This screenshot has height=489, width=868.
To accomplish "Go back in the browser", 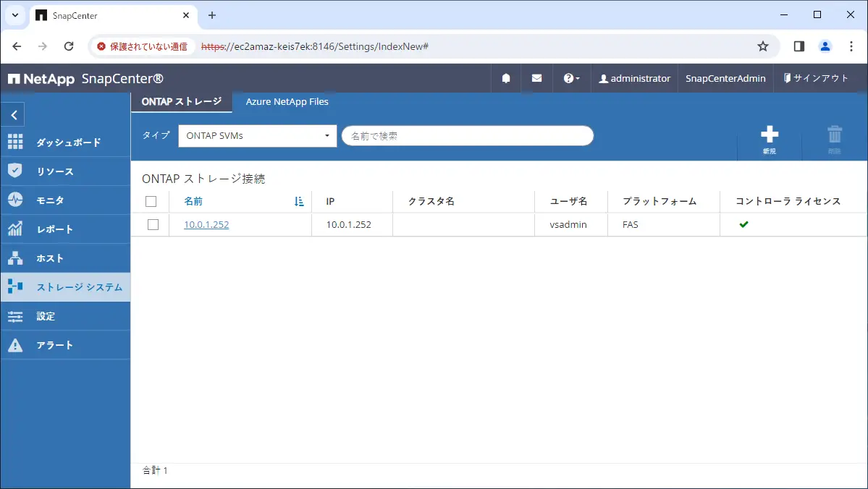I will click(x=17, y=46).
